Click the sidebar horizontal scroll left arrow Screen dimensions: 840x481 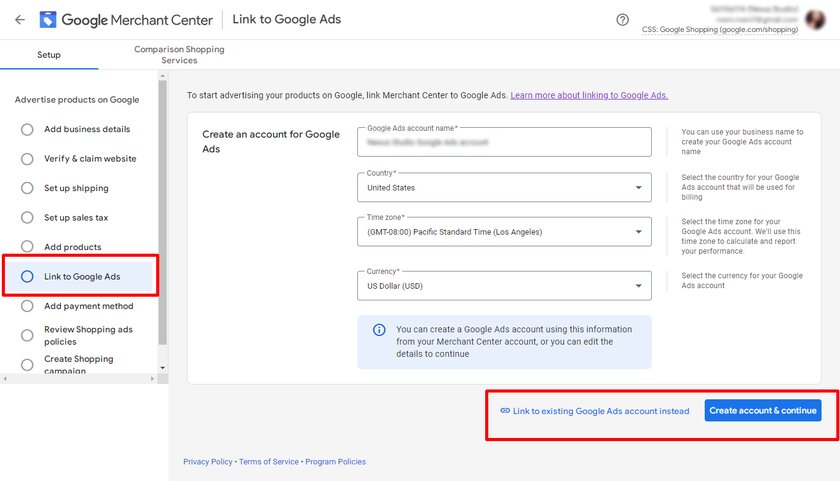5,379
